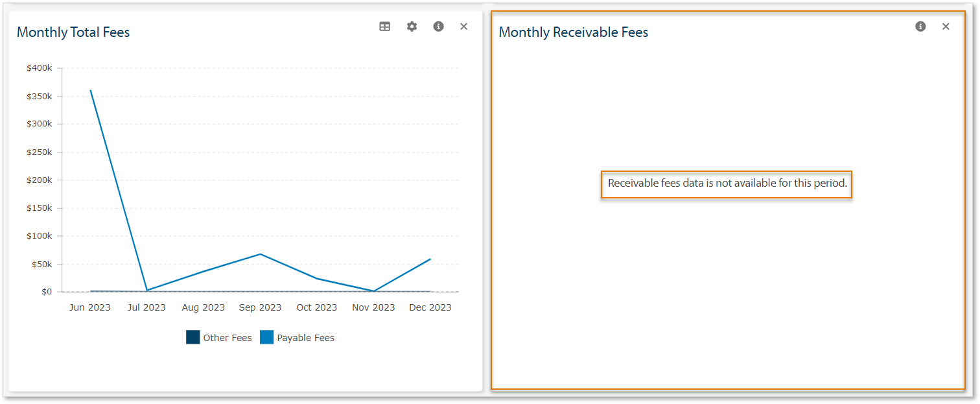Screen dimensions: 980x404
Task: Select the Jun 2023 peak on the Payable Fees line
Action: click(x=90, y=90)
